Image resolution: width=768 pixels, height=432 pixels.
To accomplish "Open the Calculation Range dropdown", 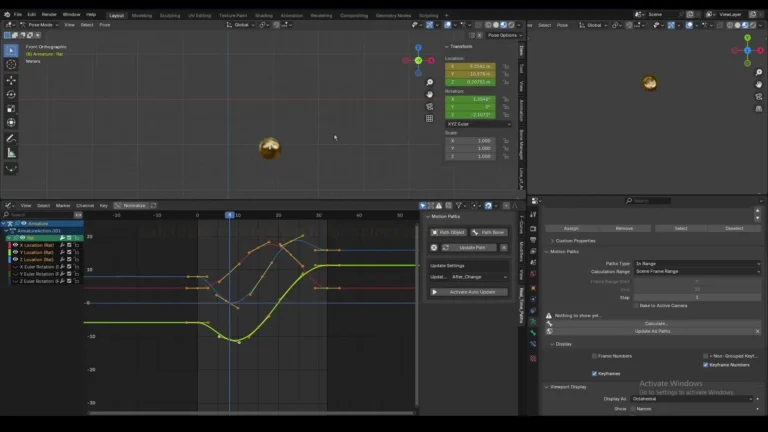I will [697, 271].
